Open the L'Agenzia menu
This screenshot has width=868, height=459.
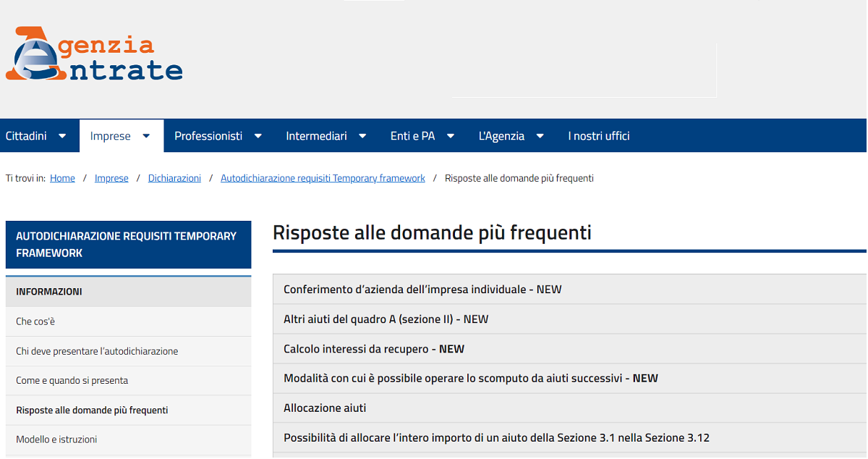coord(501,136)
